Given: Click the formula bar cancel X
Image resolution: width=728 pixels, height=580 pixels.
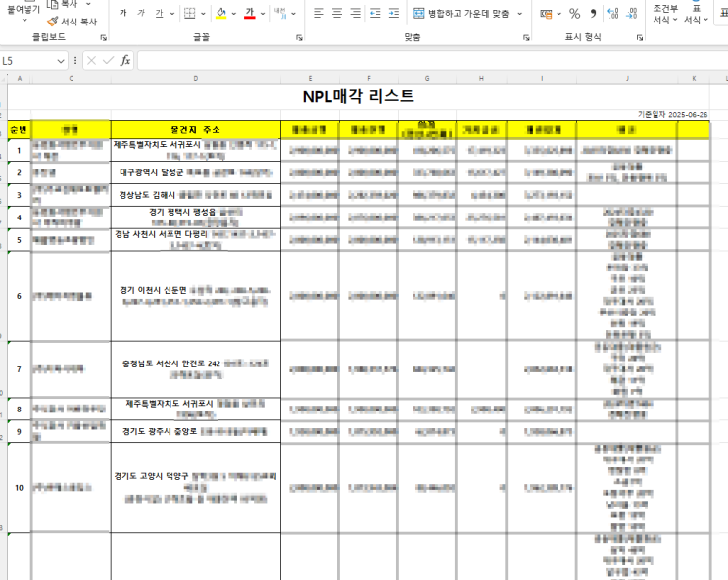Looking at the screenshot, I should (x=91, y=61).
